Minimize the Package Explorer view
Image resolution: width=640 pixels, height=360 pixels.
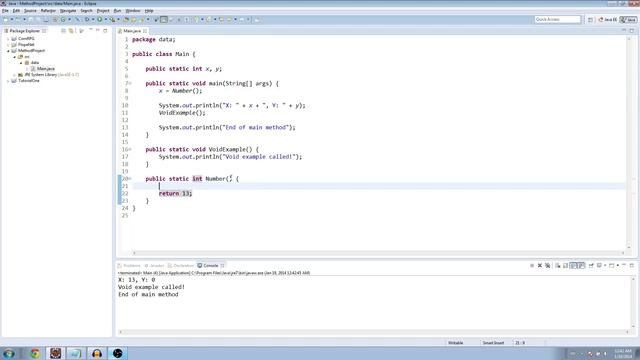coord(98,31)
